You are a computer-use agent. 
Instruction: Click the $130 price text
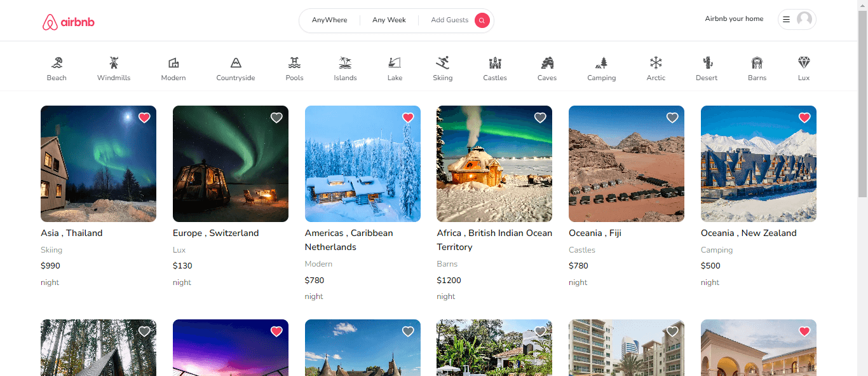(x=182, y=266)
